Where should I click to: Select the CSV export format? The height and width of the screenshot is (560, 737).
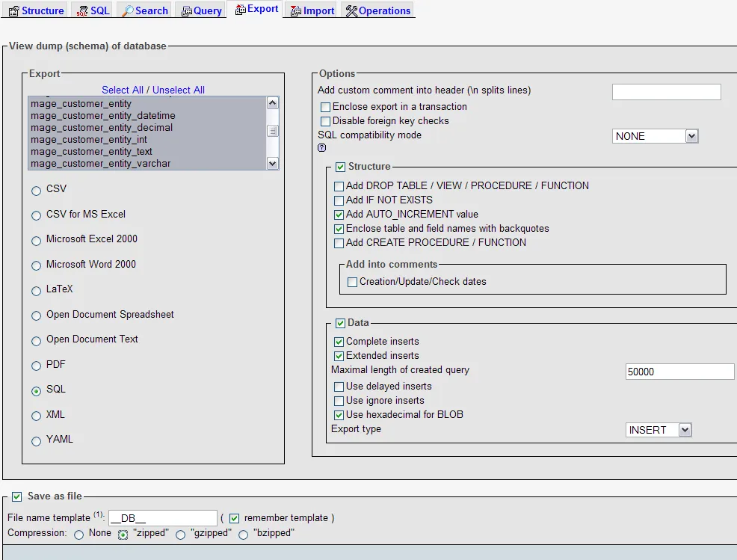pos(36,191)
